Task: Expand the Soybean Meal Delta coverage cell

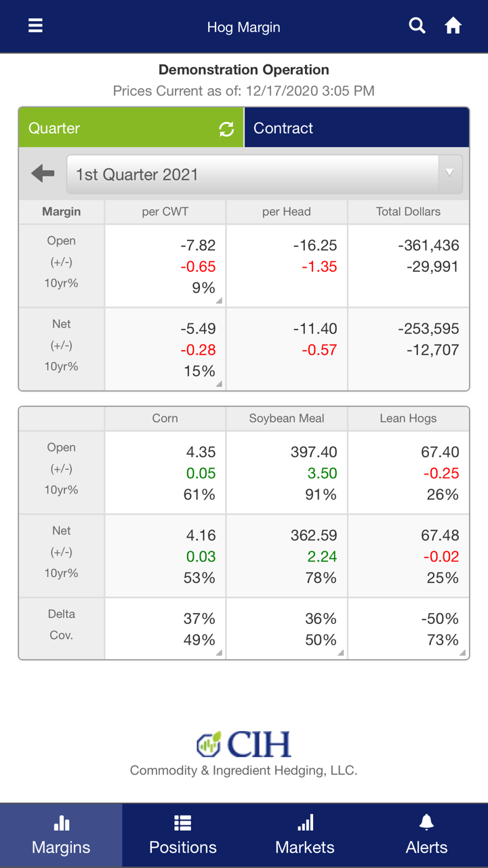Action: point(287,629)
